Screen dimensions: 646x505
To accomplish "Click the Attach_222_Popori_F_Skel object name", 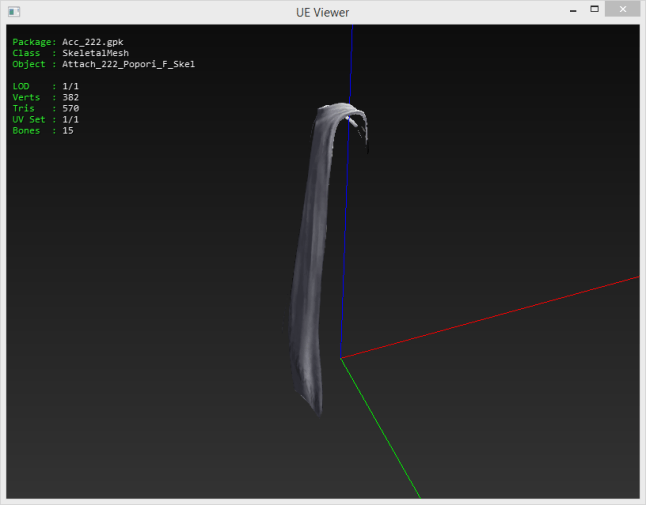I will [128, 64].
